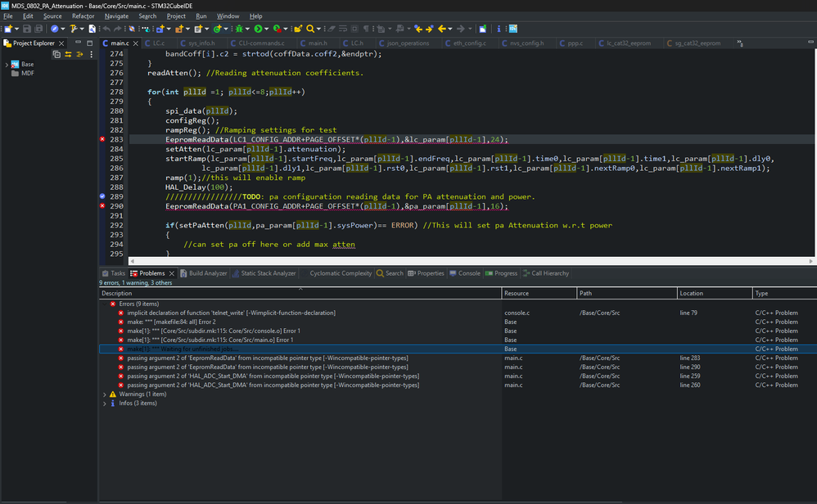The height and width of the screenshot is (504, 817).
Task: Click the Save icon in toolbar
Action: pyautogui.click(x=27, y=29)
